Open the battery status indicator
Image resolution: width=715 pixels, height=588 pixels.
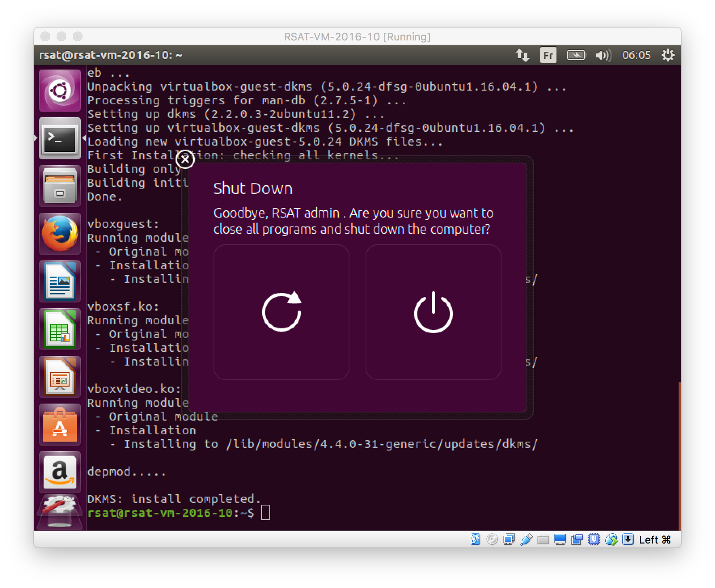(x=576, y=55)
